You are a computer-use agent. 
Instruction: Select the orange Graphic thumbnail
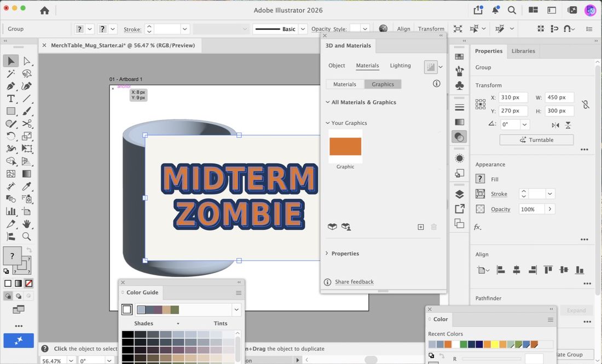[345, 146]
